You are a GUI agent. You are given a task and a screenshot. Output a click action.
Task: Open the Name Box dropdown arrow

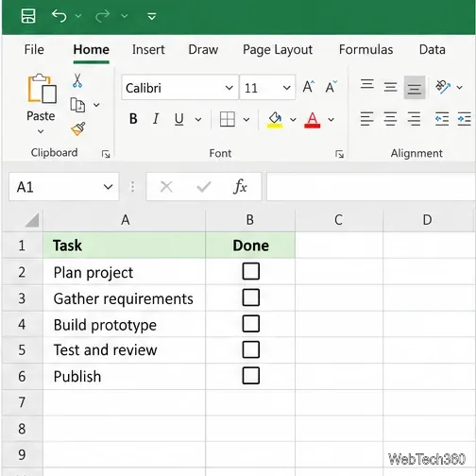(x=108, y=187)
